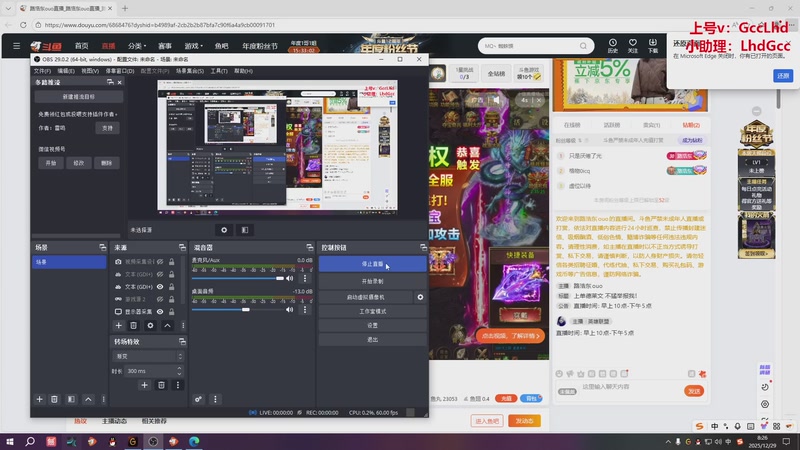
Task: Open the Douyu hamburger menu icon
Action: [x=16, y=46]
